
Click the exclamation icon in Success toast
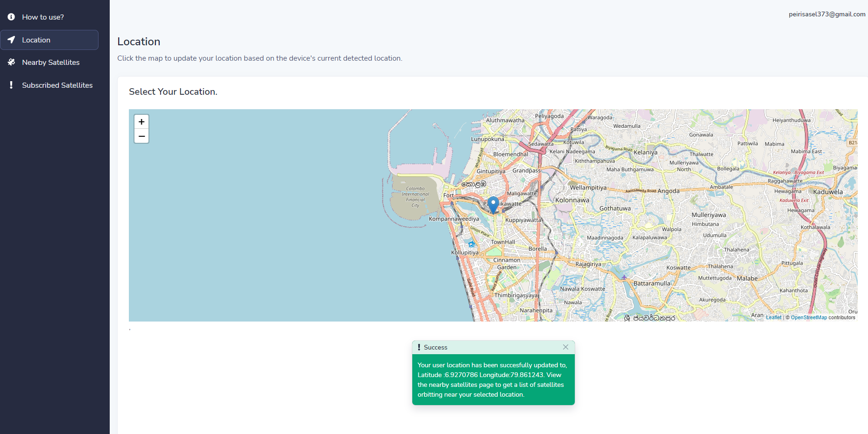[x=419, y=347]
